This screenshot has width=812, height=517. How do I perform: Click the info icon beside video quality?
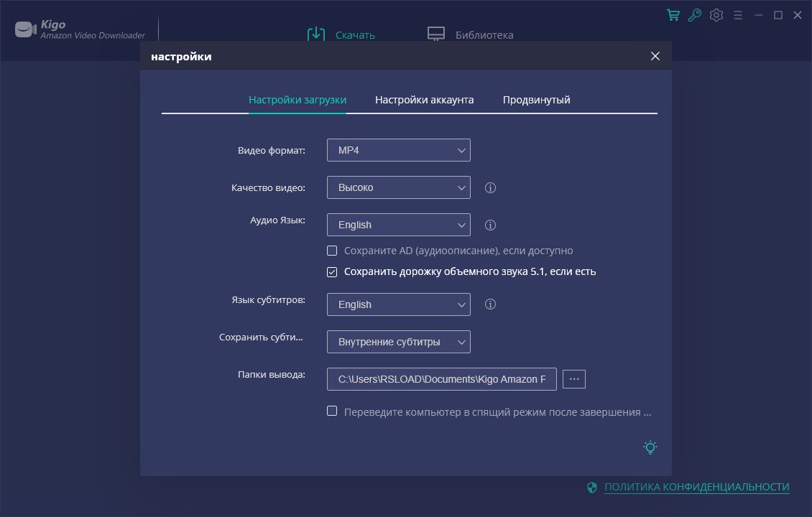(490, 187)
